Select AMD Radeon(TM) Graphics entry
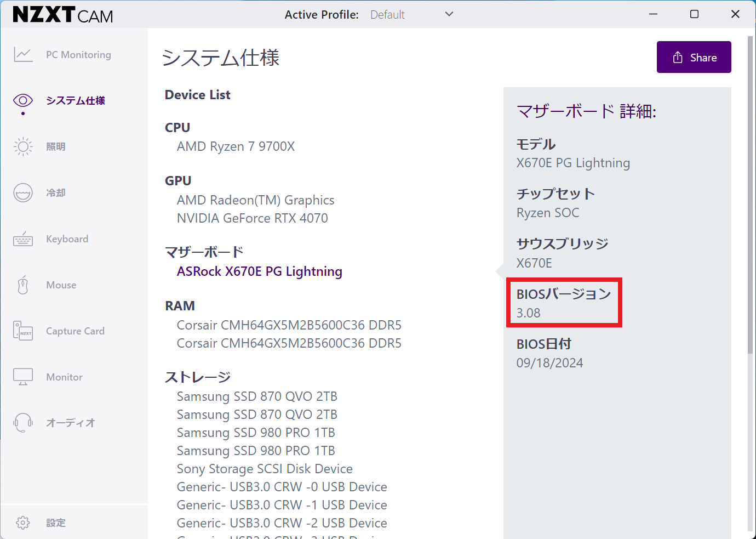This screenshot has height=539, width=756. point(255,200)
